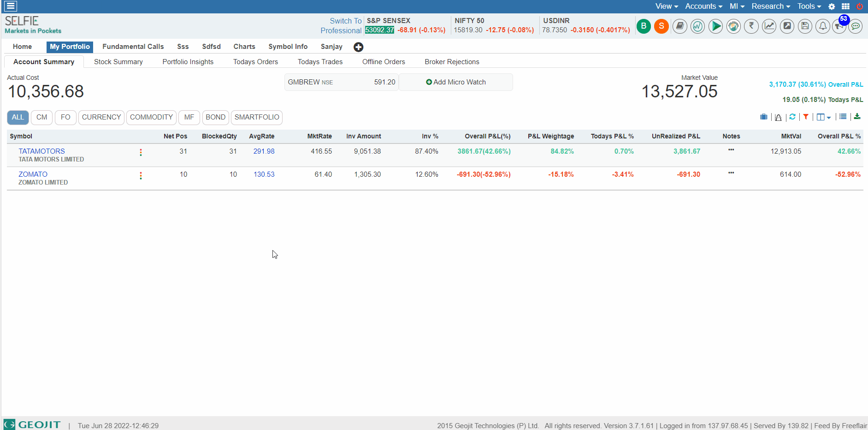Select the CURRENCY segment filter
Screen dimensions: 868x430
pyautogui.click(x=101, y=117)
